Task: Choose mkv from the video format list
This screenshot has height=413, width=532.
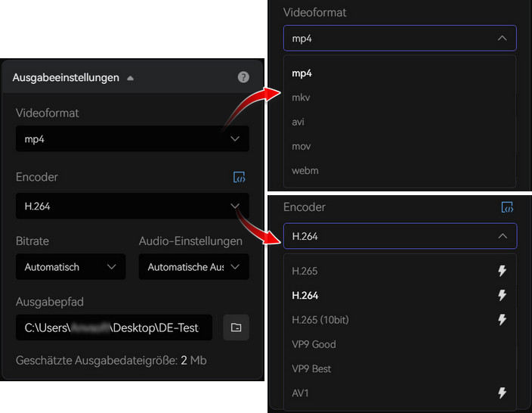Action: [x=400, y=98]
